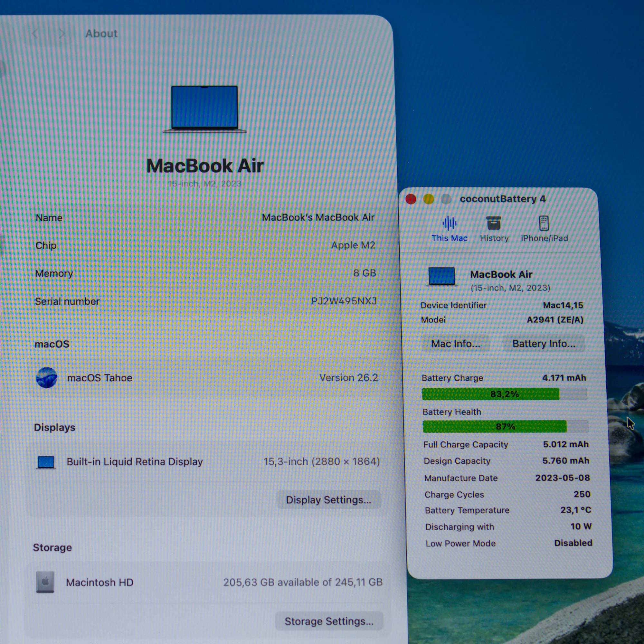Click the macOS Tahoe logo icon
This screenshot has height=644, width=644.
[x=46, y=378]
